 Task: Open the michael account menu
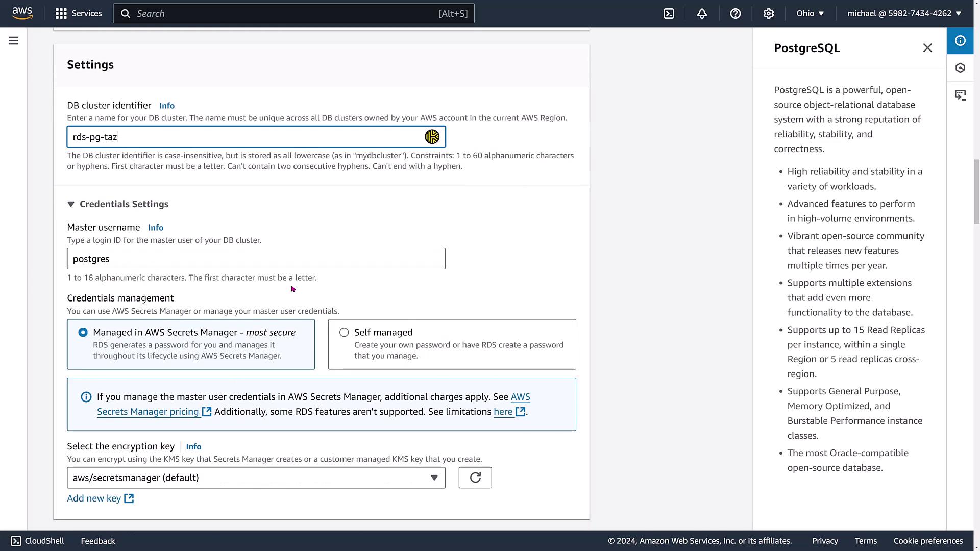[x=904, y=14]
